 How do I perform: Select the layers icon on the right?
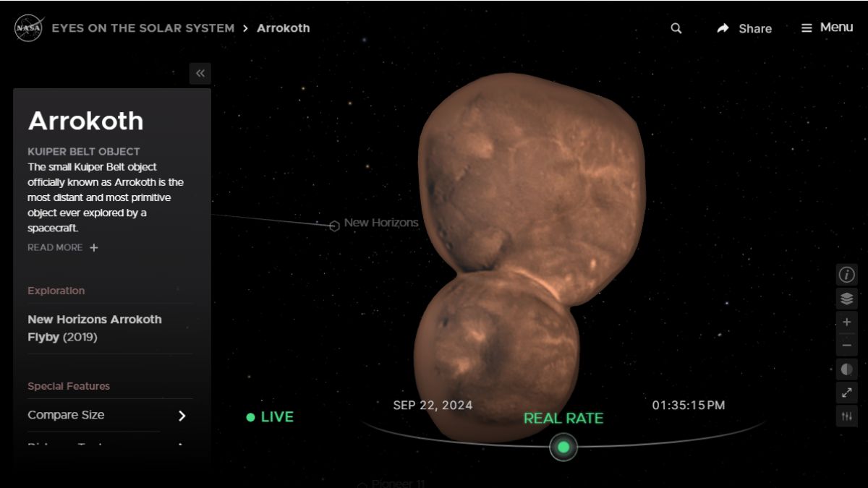pos(846,297)
